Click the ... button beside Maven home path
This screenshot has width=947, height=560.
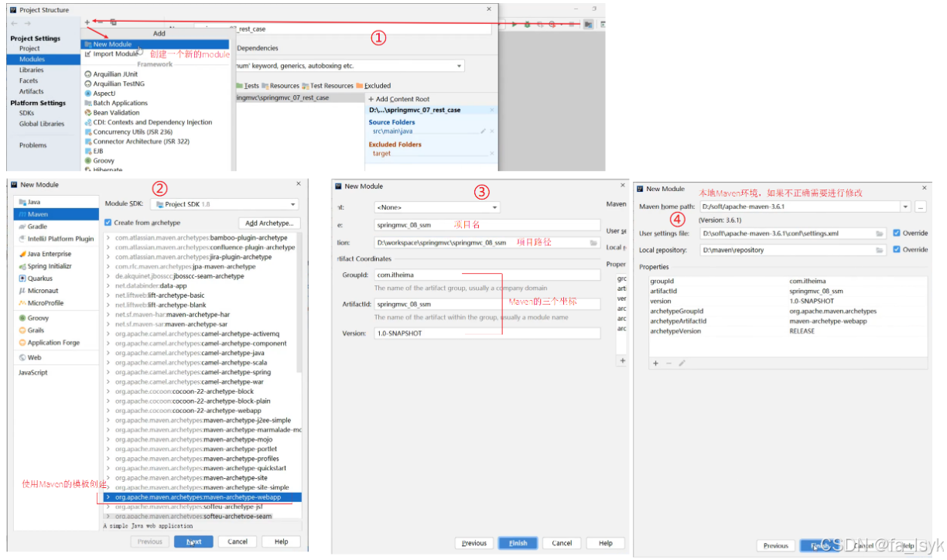(920, 207)
